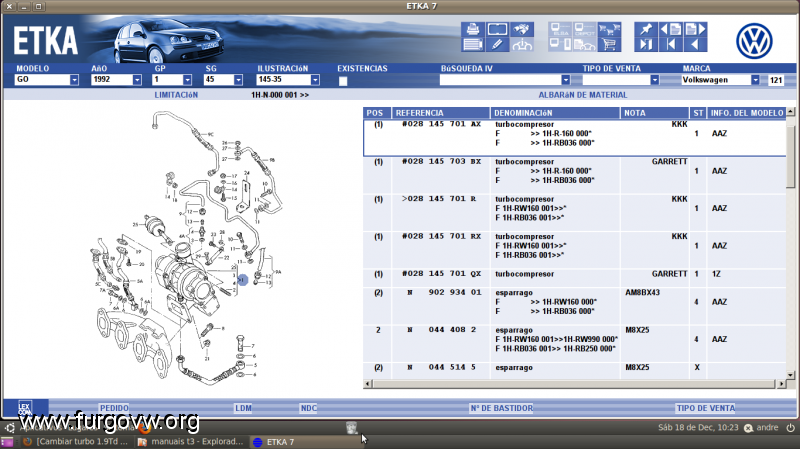Click the parts list scroll up arrow

(790, 111)
